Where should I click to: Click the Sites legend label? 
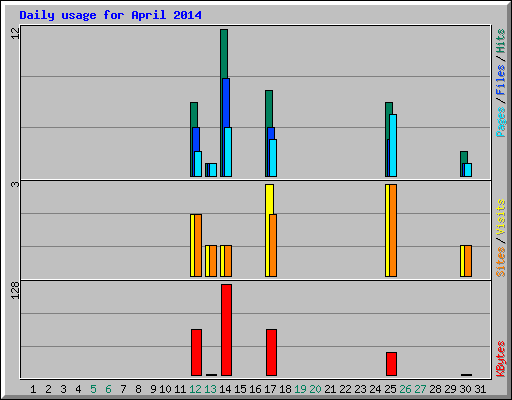[x=501, y=262]
